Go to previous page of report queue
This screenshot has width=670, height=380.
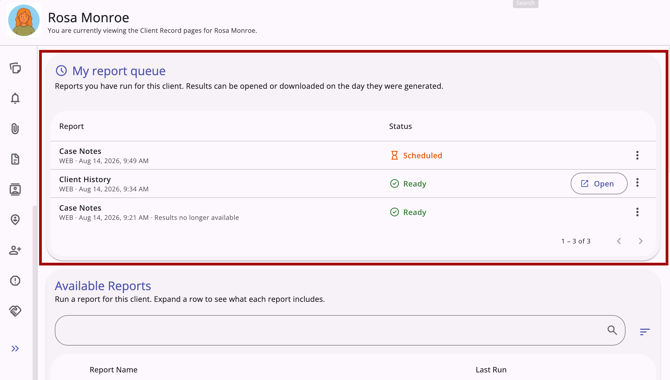click(619, 241)
